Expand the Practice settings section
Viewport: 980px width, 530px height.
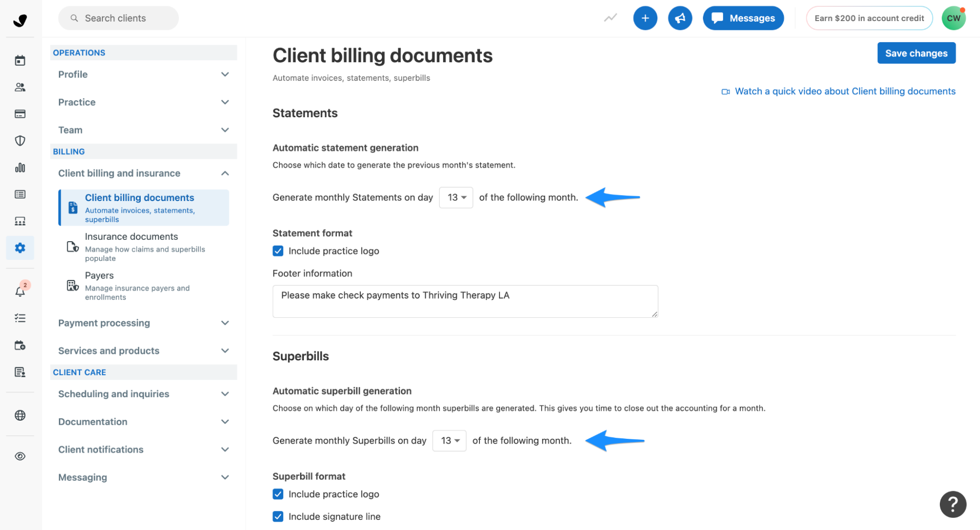143,102
